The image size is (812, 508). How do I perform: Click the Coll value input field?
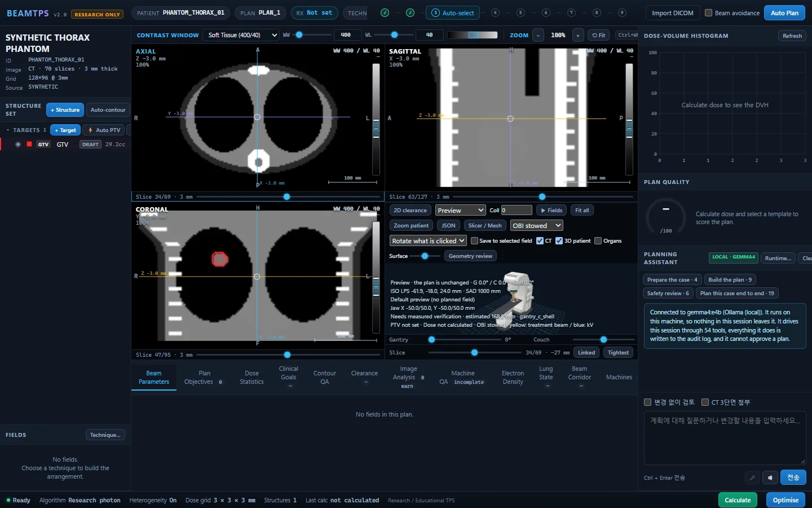coord(517,210)
